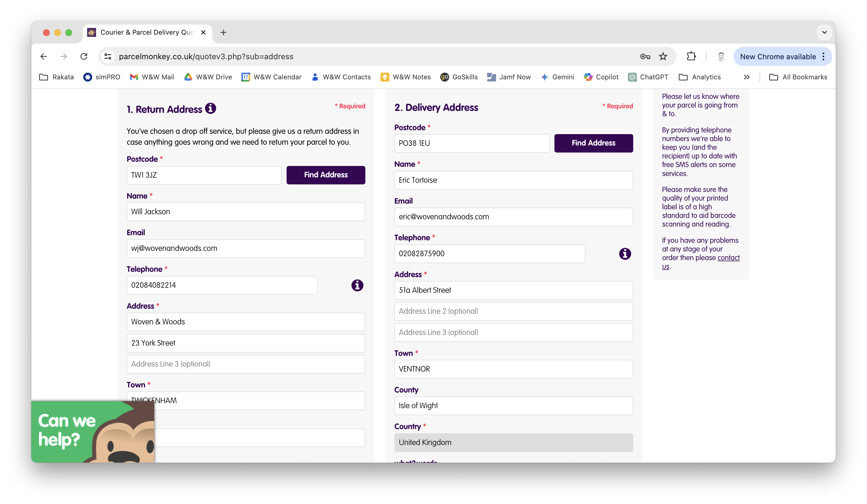Reload the Parcel Monkey page
The width and height of the screenshot is (867, 504).
pyautogui.click(x=84, y=56)
